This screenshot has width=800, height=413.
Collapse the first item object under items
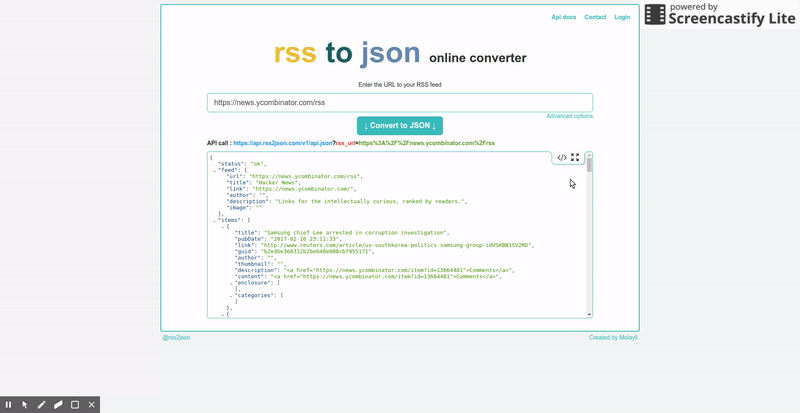click(x=223, y=228)
